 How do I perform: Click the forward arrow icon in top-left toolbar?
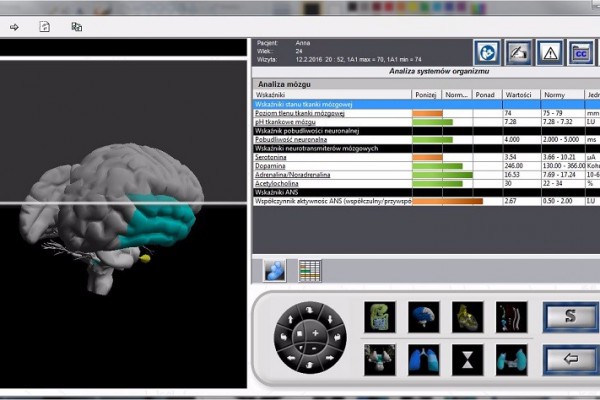(x=15, y=27)
